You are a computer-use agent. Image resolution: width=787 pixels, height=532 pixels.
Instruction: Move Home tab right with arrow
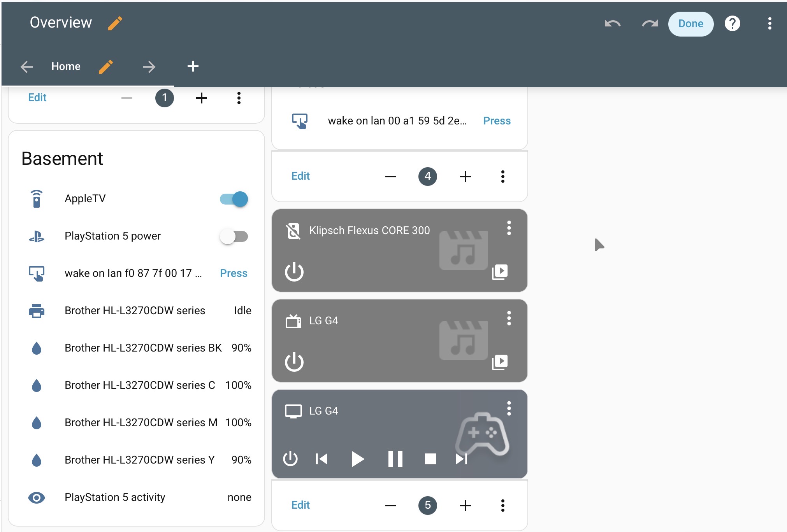(x=149, y=67)
